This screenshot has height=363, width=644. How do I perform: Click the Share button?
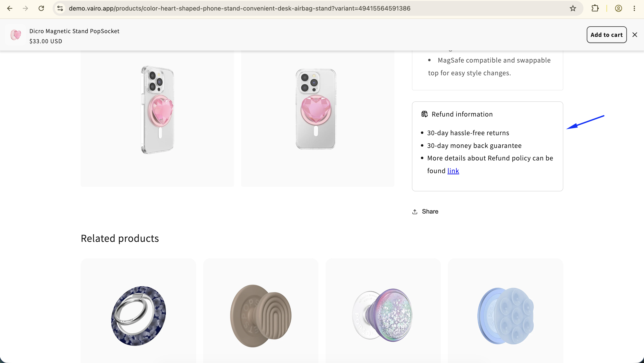[x=425, y=211]
